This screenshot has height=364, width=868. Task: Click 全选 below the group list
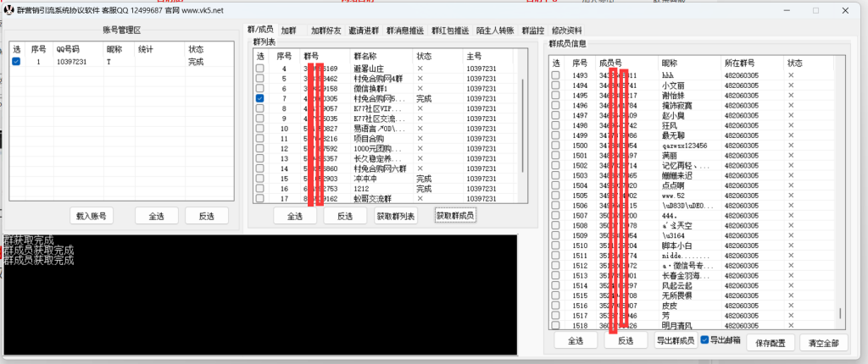click(x=295, y=217)
